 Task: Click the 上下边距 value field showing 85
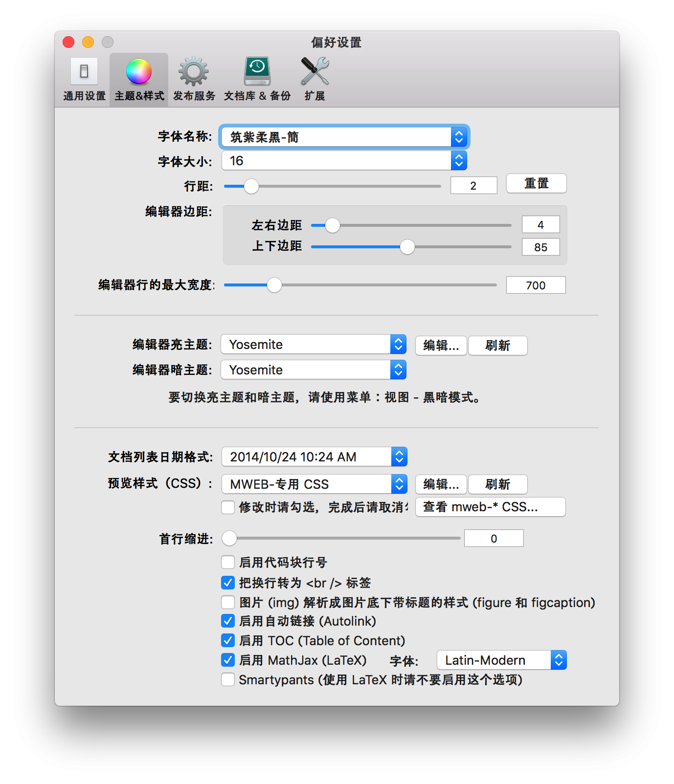click(540, 247)
